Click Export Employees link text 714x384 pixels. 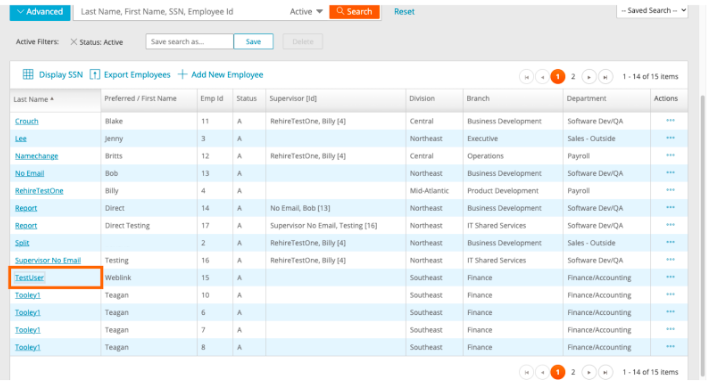click(x=137, y=75)
